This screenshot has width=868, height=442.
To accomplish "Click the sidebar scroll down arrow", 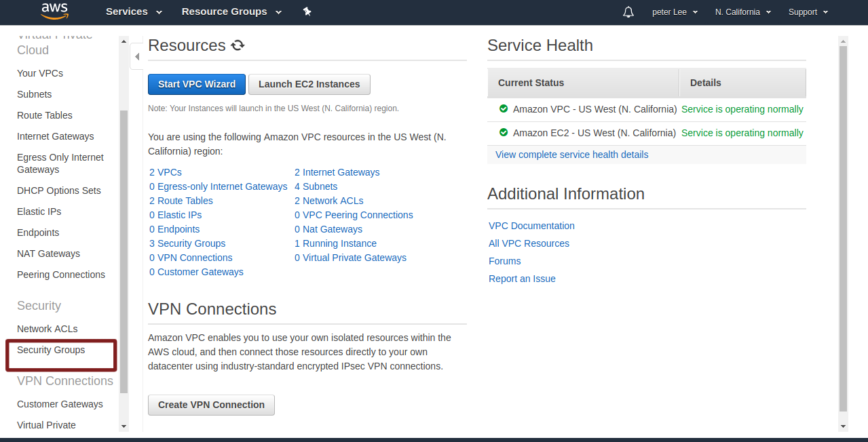I will point(124,426).
